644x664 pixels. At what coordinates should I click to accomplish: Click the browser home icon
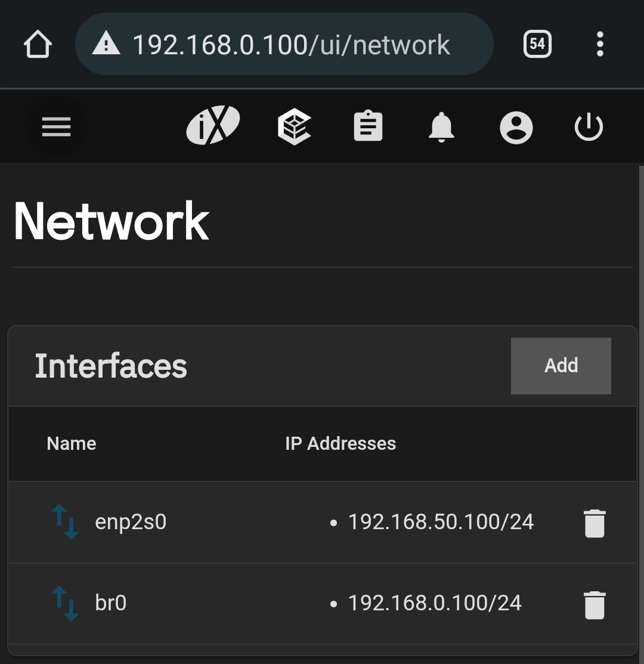point(38,44)
